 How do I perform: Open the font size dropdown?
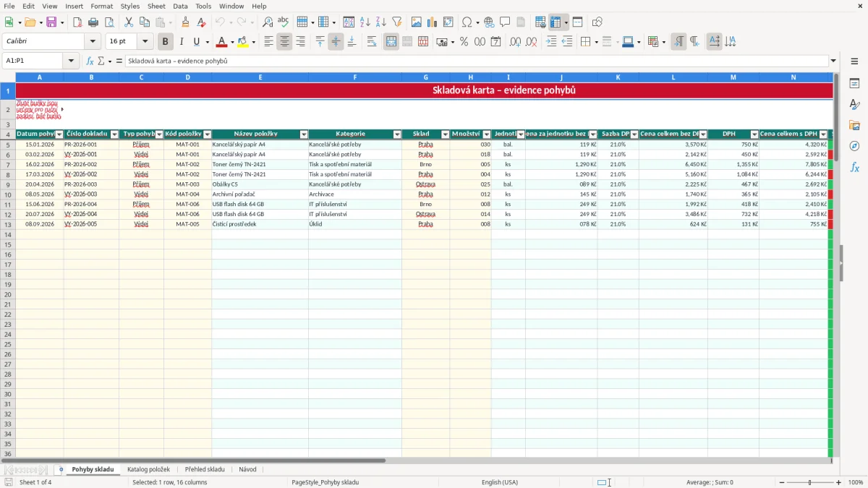tap(145, 42)
